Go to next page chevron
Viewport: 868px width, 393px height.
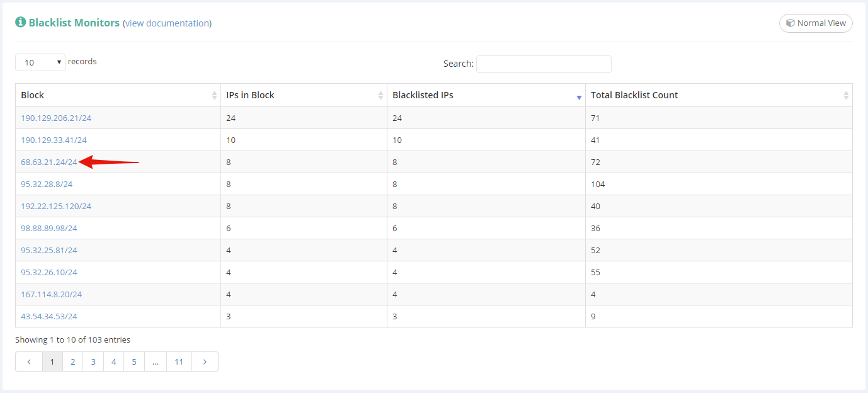point(204,362)
